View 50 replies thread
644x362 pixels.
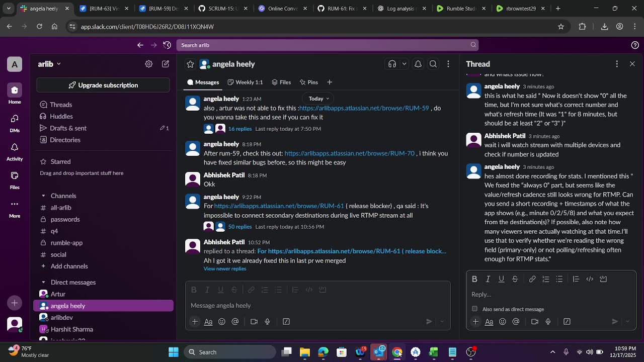(239, 227)
